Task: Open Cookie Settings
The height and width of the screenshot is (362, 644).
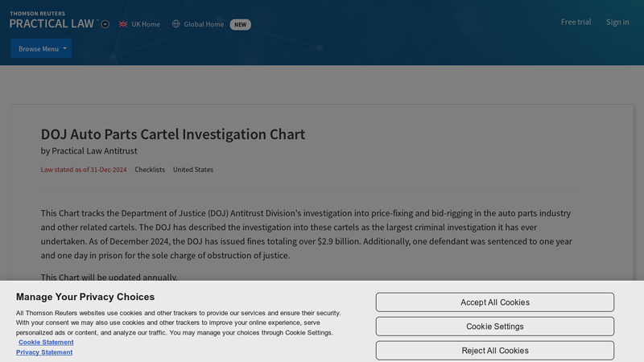Action: pos(495,327)
